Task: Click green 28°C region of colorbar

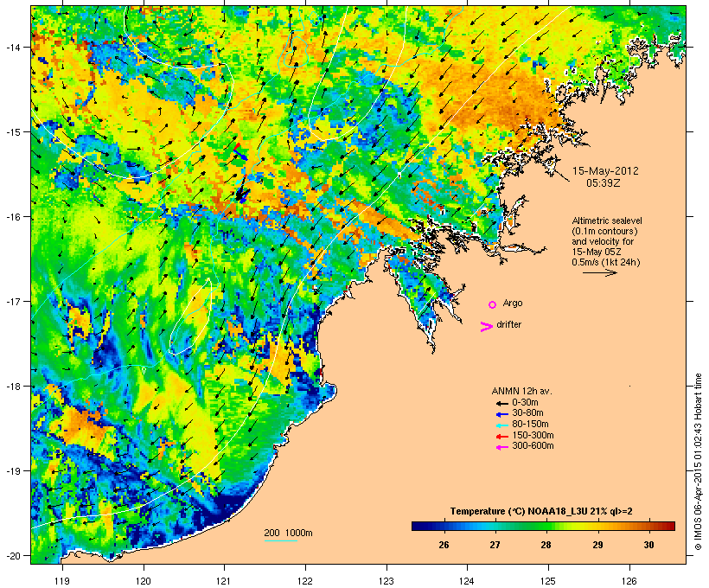Action: click(546, 526)
